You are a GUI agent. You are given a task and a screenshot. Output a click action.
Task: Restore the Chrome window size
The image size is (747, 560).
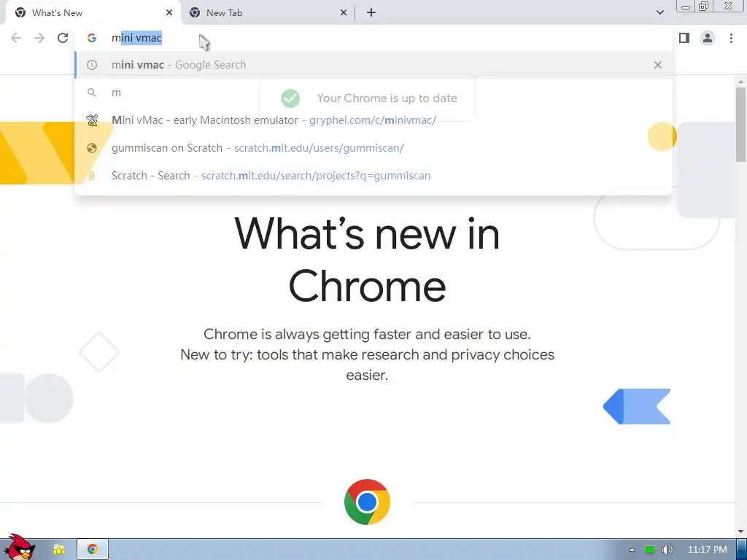(x=704, y=7)
